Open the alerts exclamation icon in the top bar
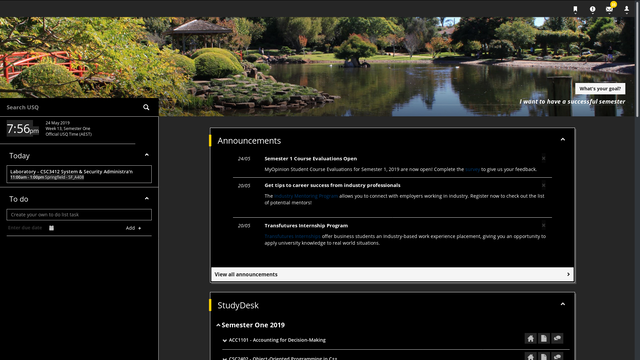The image size is (640, 360). [x=592, y=9]
